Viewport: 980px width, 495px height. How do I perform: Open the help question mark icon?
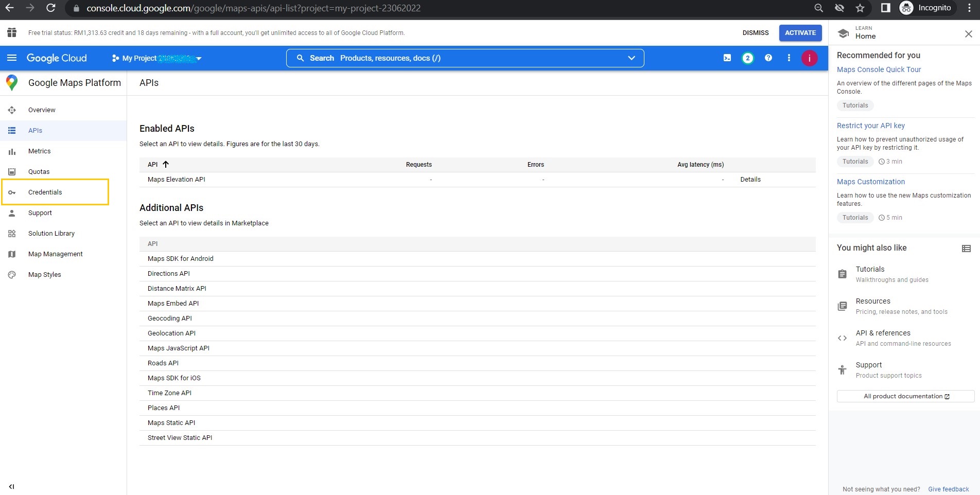coord(768,58)
